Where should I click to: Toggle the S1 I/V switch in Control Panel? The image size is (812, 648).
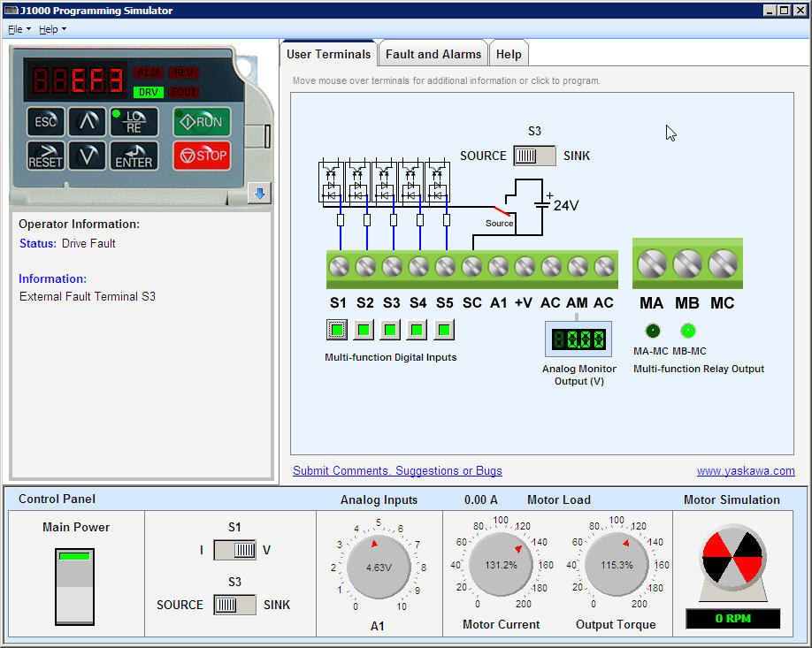(234, 550)
